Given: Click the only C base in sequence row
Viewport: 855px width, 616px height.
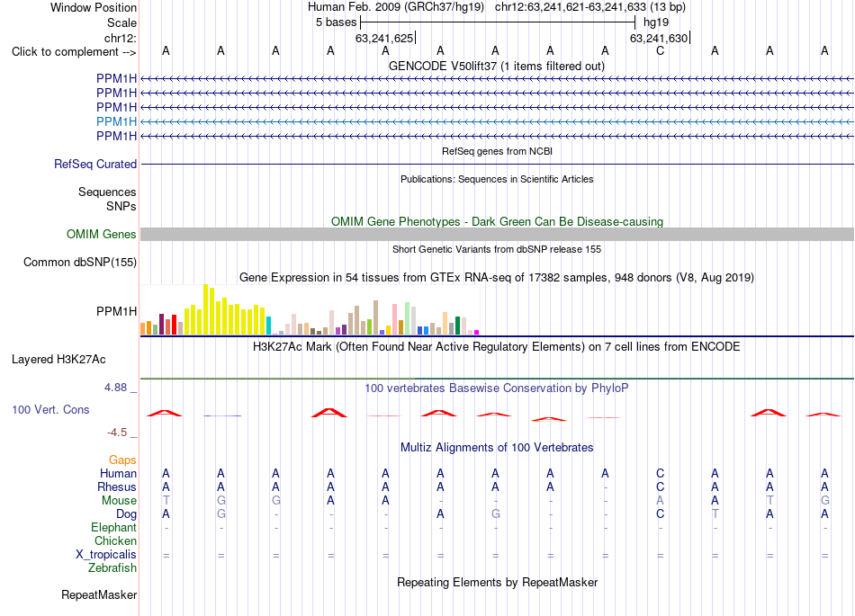Looking at the screenshot, I should [x=660, y=50].
